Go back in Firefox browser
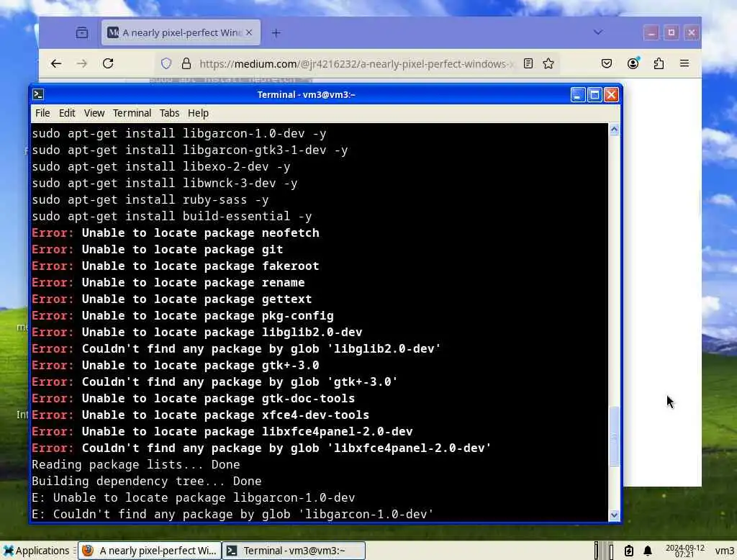 pyautogui.click(x=56, y=63)
